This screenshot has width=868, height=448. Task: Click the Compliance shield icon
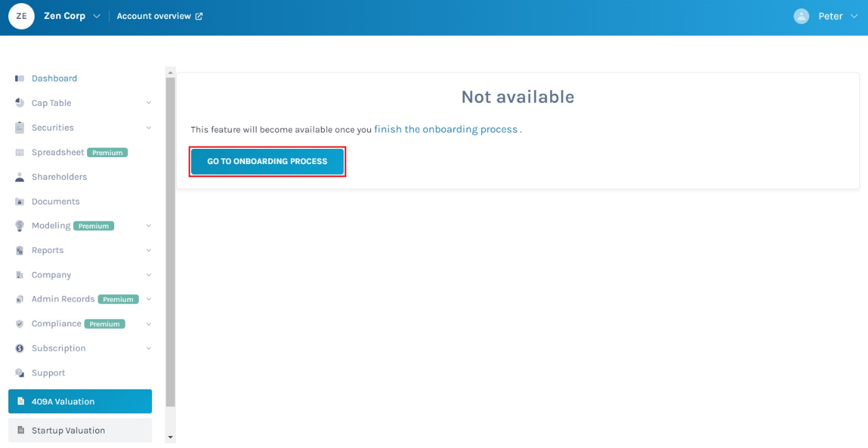point(20,324)
